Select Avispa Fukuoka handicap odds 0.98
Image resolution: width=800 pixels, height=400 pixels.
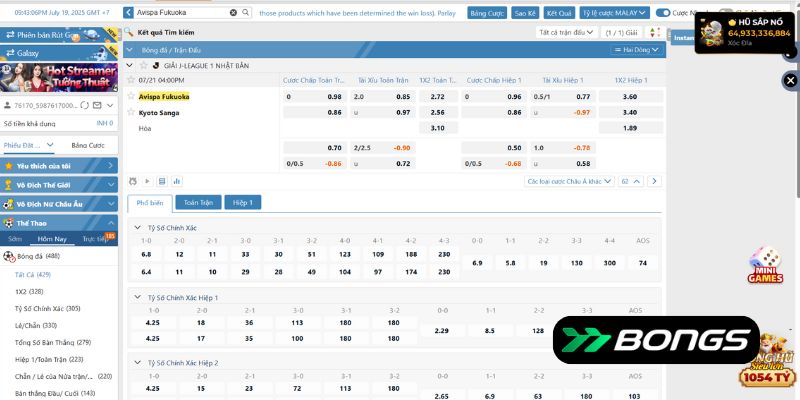tap(334, 97)
